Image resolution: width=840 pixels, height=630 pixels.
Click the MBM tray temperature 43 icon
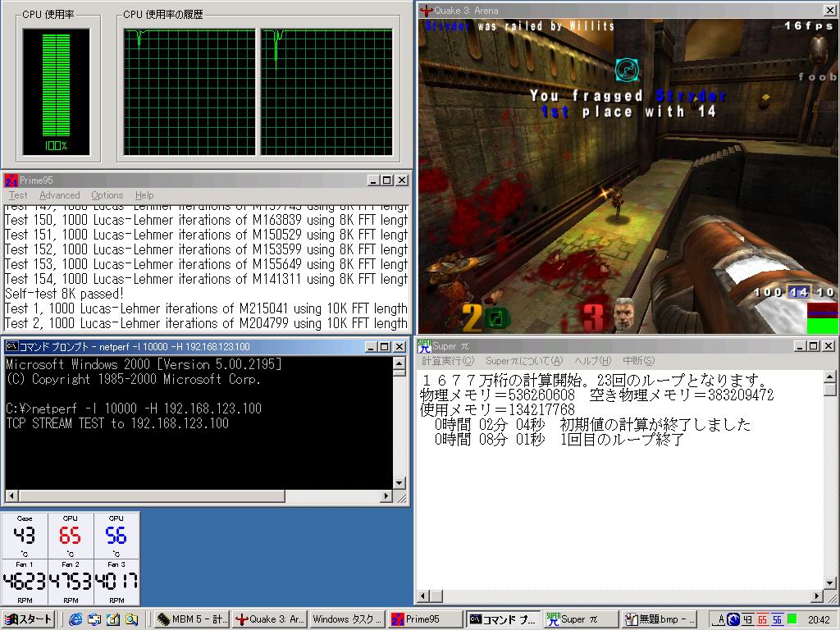pyautogui.click(x=748, y=620)
